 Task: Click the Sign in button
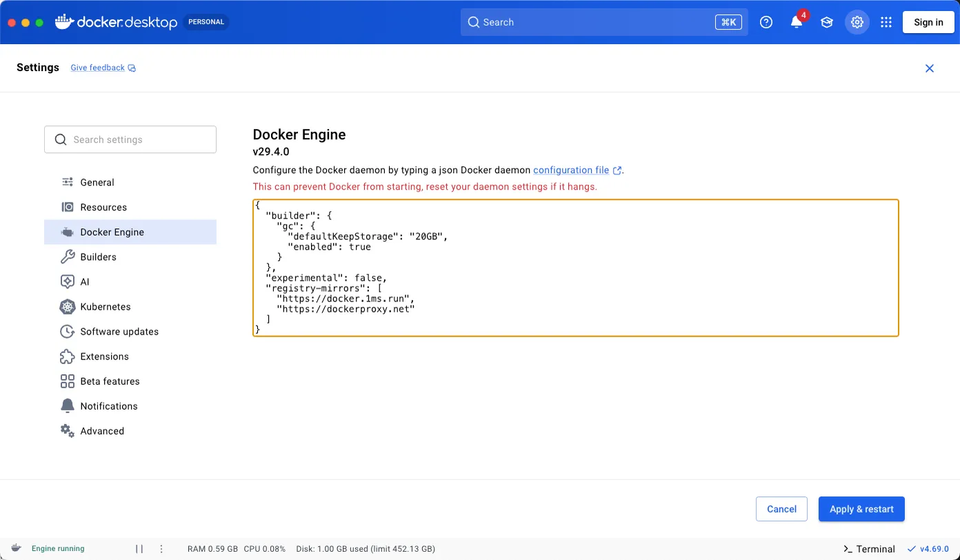tap(928, 22)
